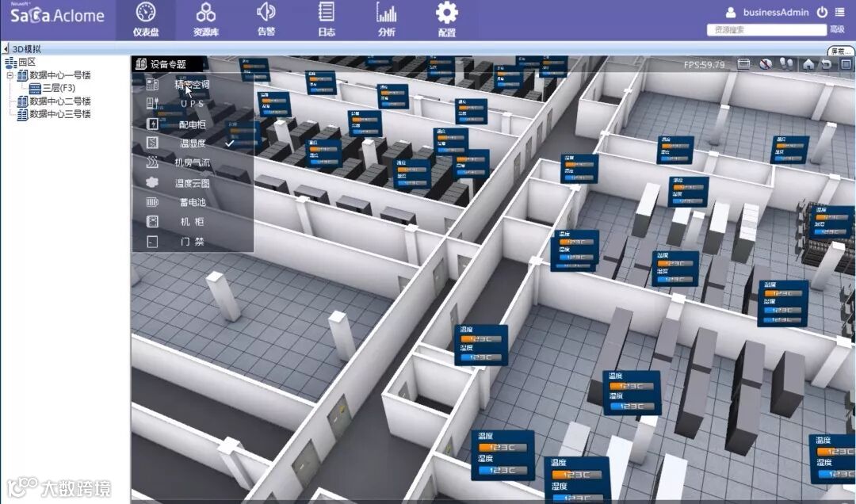Image resolution: width=856 pixels, height=504 pixels.
Task: Toggle the fullscreen square icon
Action: [846, 64]
